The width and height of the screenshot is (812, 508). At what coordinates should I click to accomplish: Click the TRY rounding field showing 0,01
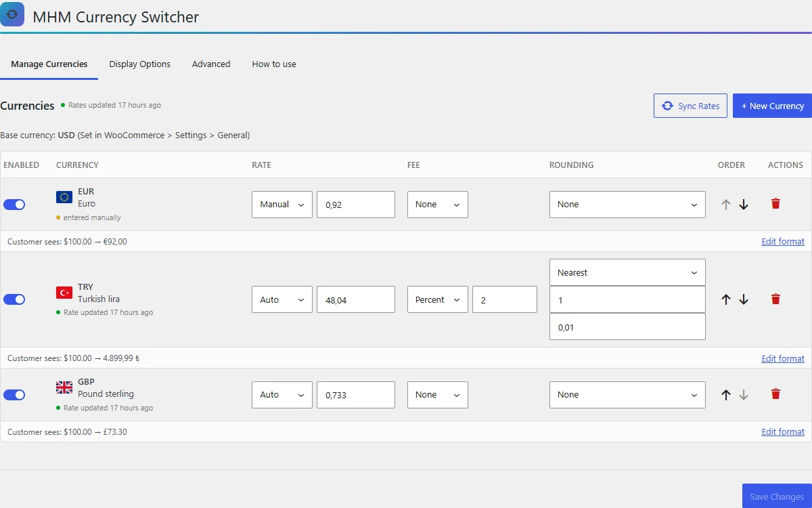[627, 326]
